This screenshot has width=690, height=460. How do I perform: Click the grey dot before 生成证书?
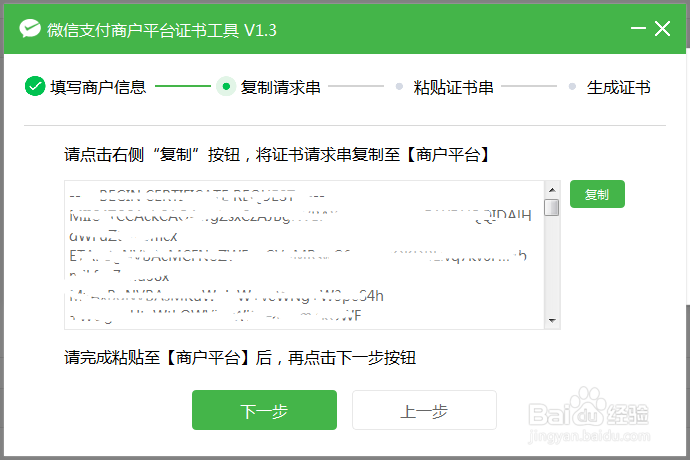pyautogui.click(x=572, y=86)
